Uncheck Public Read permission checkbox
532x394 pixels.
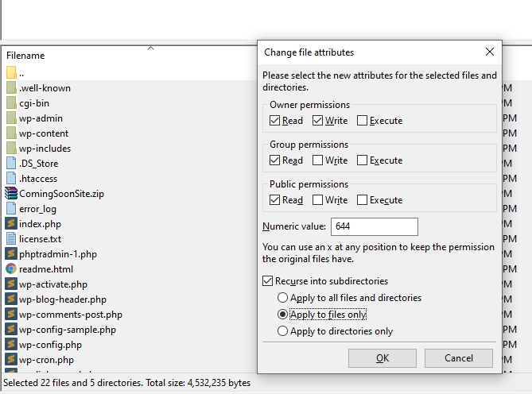[274, 200]
